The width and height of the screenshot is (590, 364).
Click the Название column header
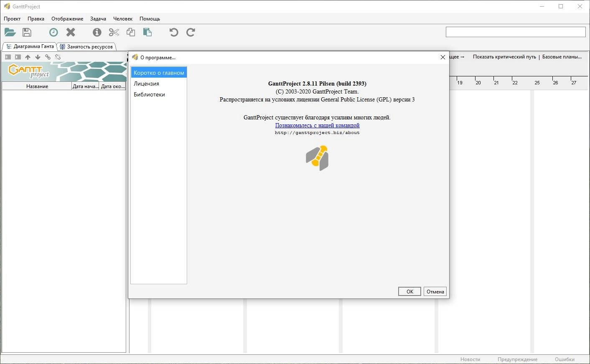(x=37, y=86)
